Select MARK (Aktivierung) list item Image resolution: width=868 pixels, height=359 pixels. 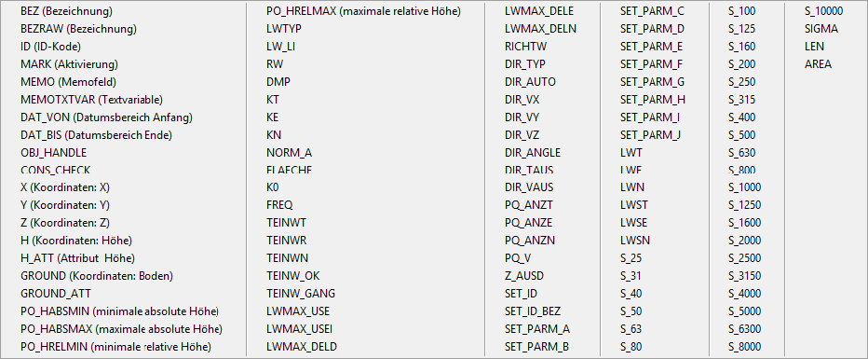[x=69, y=64]
